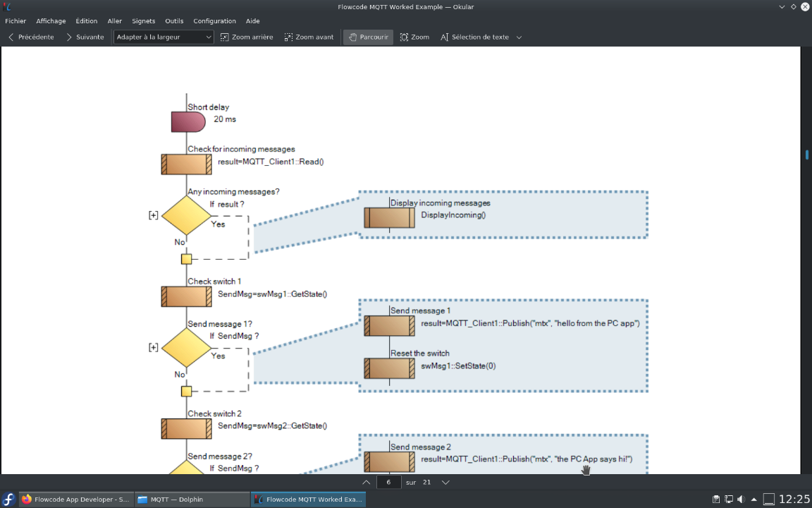Toggle the Parcourir browse mode
The width and height of the screenshot is (812, 508).
pyautogui.click(x=367, y=37)
